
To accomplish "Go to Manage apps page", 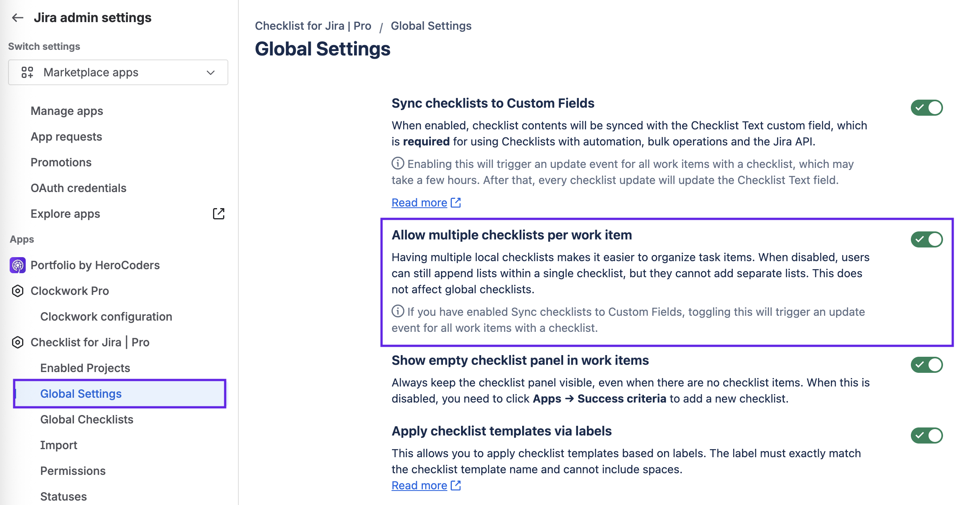I will (67, 111).
